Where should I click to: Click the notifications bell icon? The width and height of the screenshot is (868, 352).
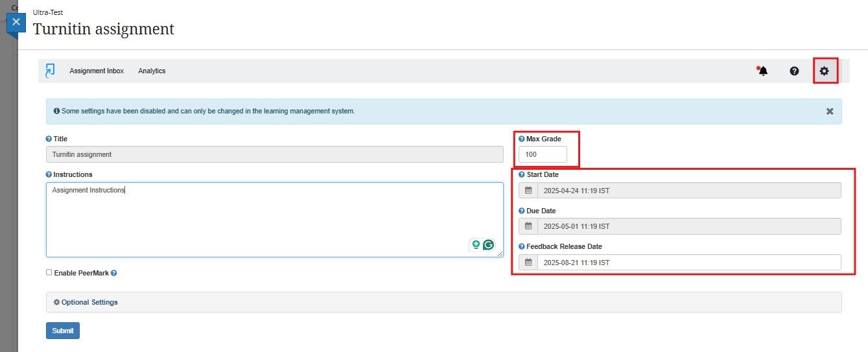763,71
